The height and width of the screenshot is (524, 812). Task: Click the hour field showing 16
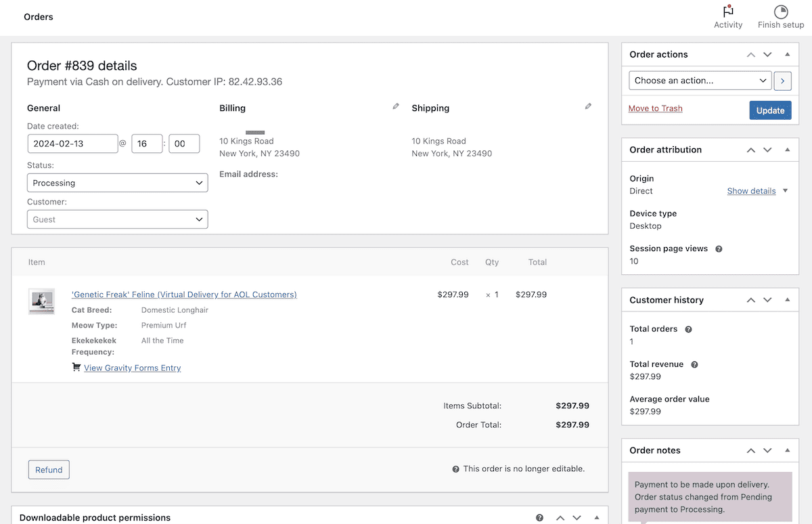(x=147, y=144)
